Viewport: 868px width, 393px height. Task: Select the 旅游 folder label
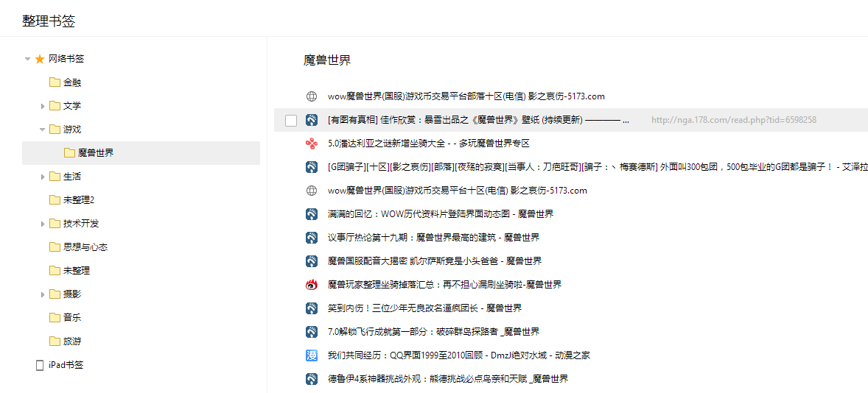[x=72, y=341]
